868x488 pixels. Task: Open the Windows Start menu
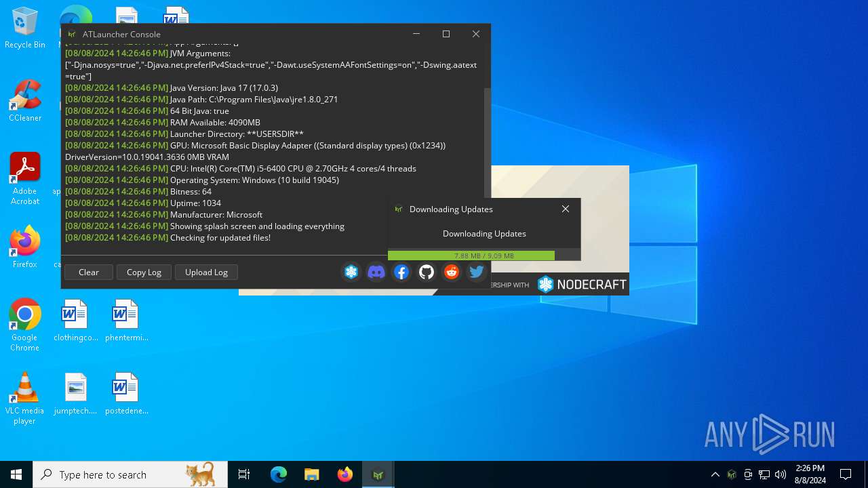click(x=16, y=474)
